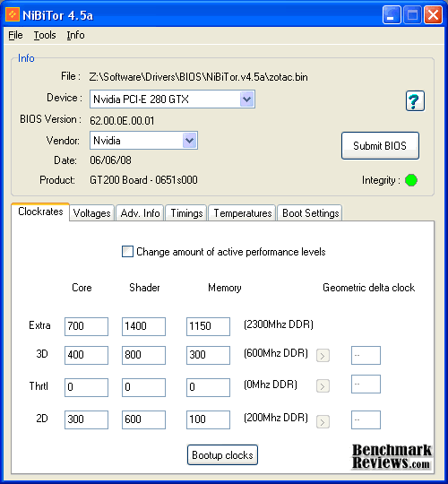Enable Change amount of active performance levels
This screenshot has height=484, width=448.
[127, 252]
